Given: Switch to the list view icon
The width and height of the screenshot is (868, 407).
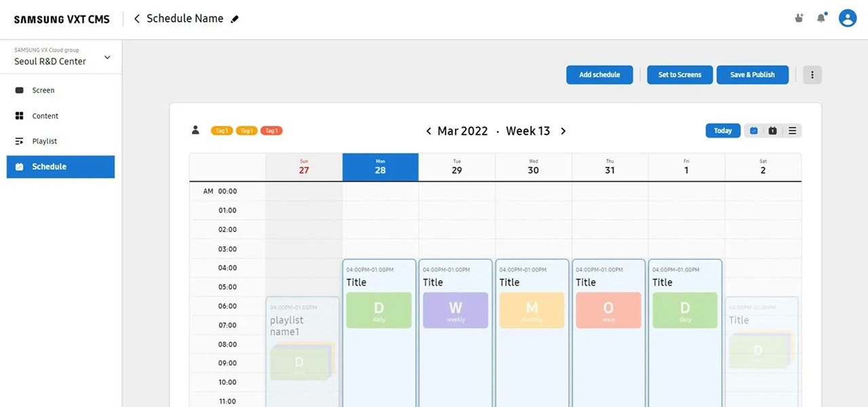Looking at the screenshot, I should [792, 131].
